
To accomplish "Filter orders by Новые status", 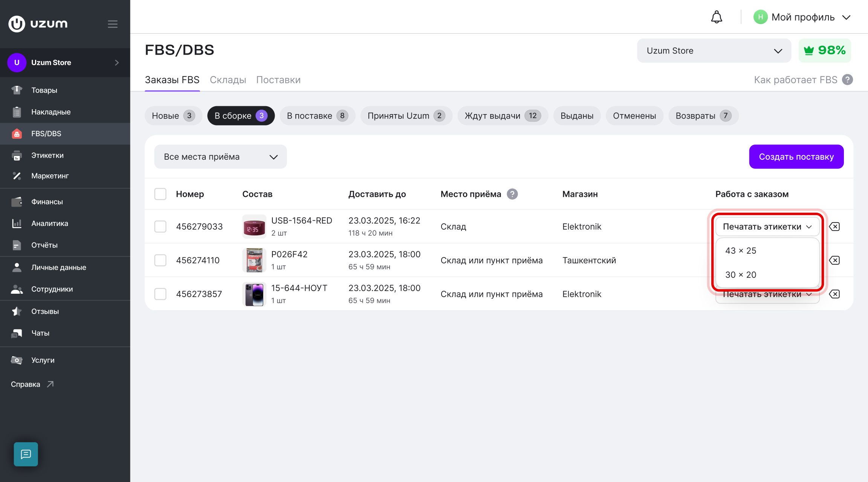I will click(x=173, y=116).
